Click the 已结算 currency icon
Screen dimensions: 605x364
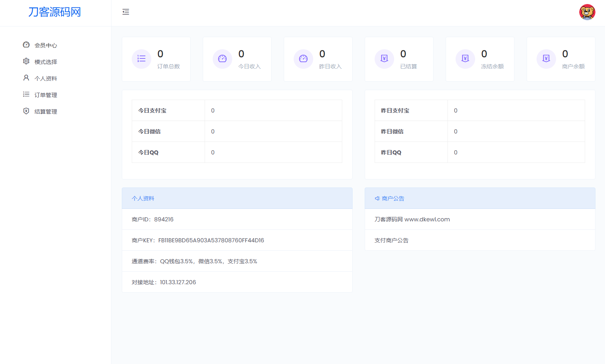384,58
